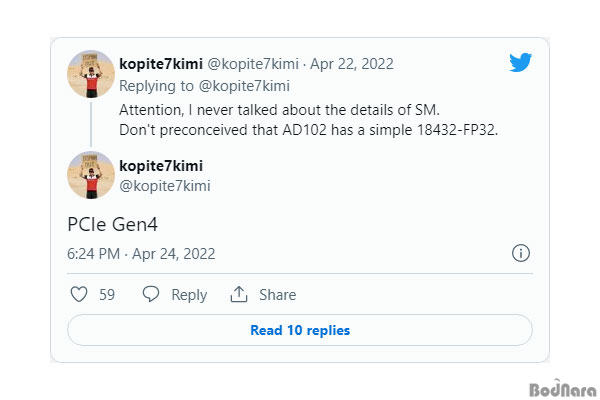Open the Read 10 replies button
Image resolution: width=600 pixels, height=400 pixels.
300,330
